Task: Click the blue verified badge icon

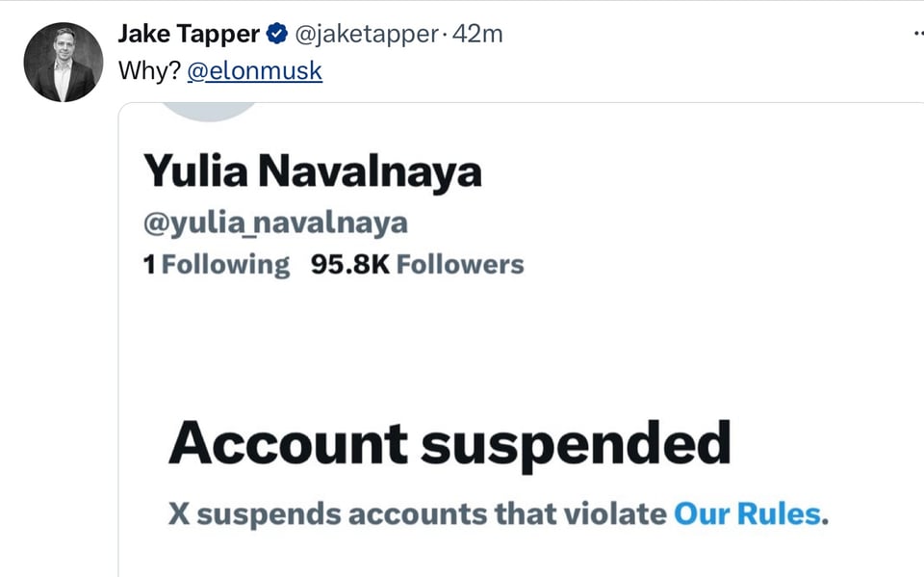Action: [276, 35]
